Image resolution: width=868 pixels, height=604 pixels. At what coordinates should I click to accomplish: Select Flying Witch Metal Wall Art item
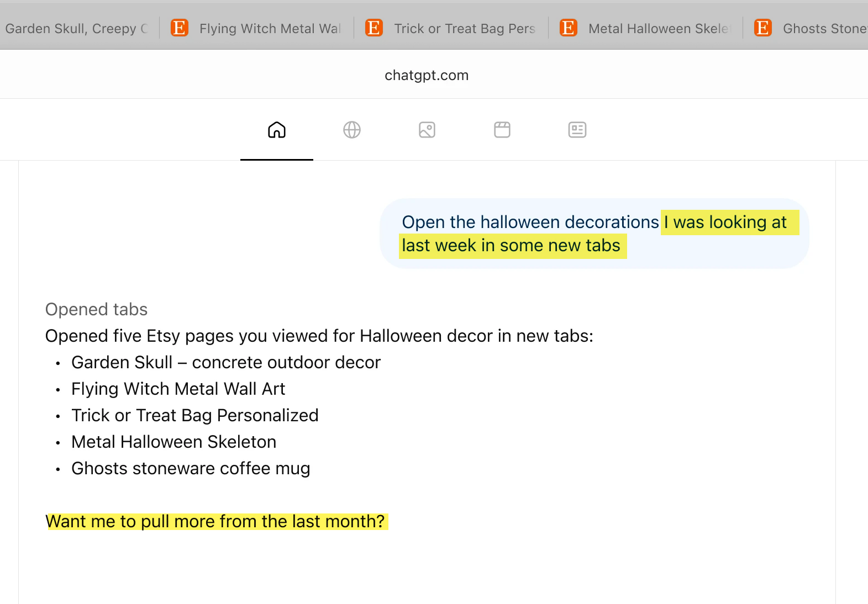178,389
